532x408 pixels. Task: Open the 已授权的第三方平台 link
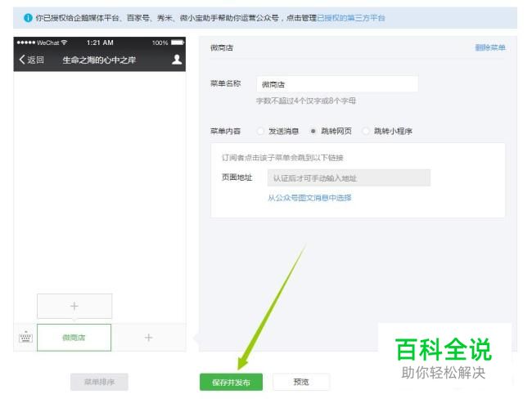pyautogui.click(x=351, y=18)
